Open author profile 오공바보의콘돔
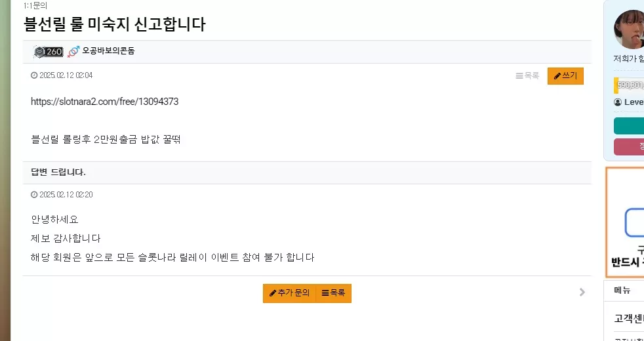 108,51
